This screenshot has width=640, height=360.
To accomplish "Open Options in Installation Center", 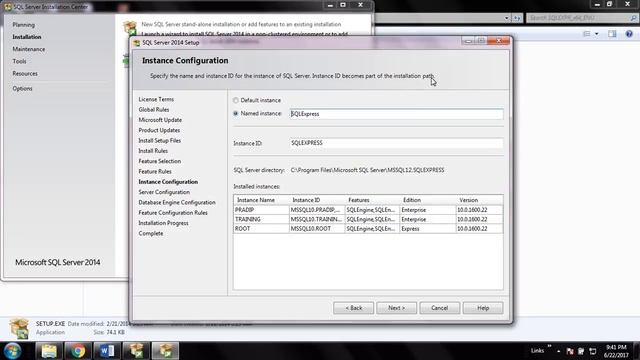I will click(22, 88).
